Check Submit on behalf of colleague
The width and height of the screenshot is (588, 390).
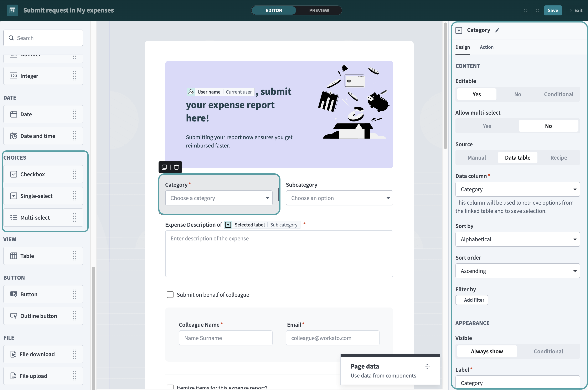(x=170, y=295)
